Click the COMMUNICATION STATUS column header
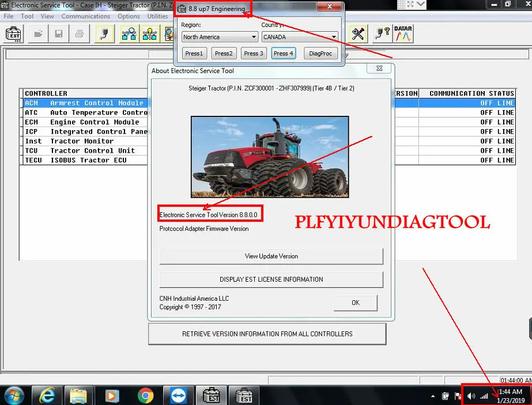This screenshot has width=532, height=405. coord(467,93)
